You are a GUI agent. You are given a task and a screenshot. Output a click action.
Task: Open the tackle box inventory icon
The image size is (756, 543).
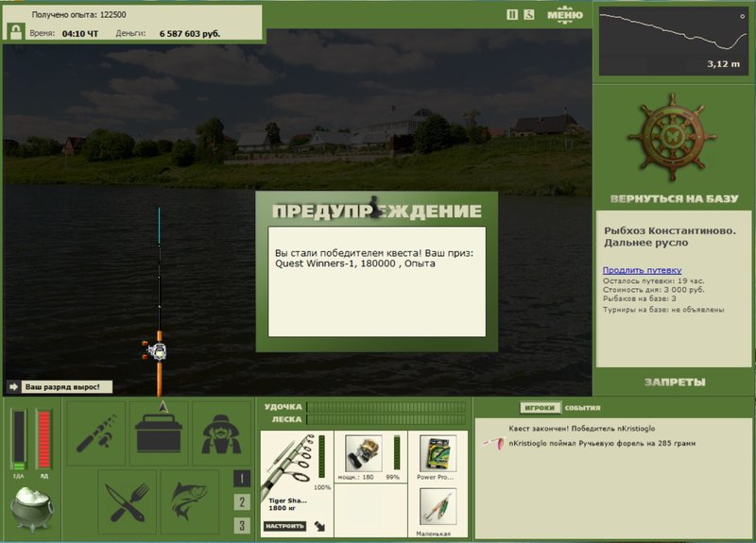(x=159, y=433)
